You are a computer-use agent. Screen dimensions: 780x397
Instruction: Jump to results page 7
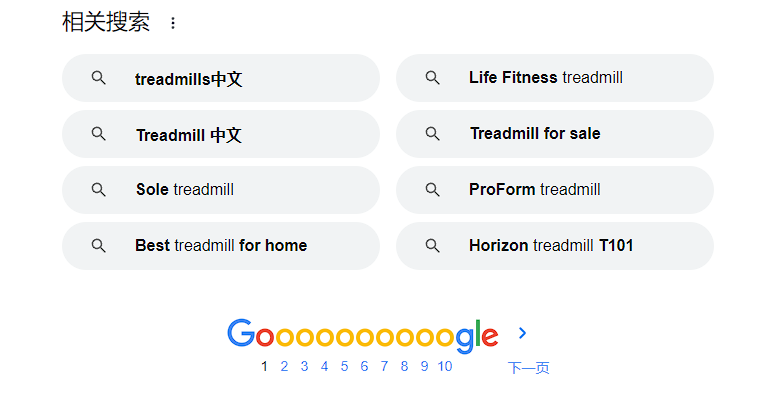[384, 367]
